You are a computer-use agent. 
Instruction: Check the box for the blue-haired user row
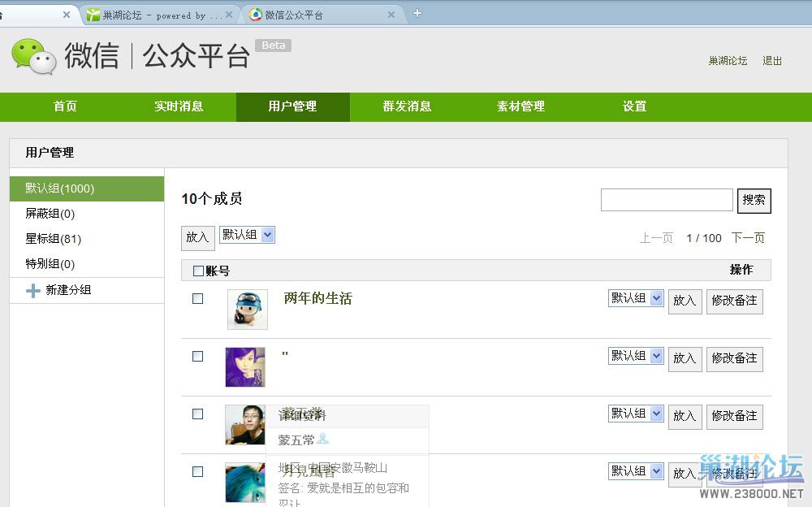197,471
